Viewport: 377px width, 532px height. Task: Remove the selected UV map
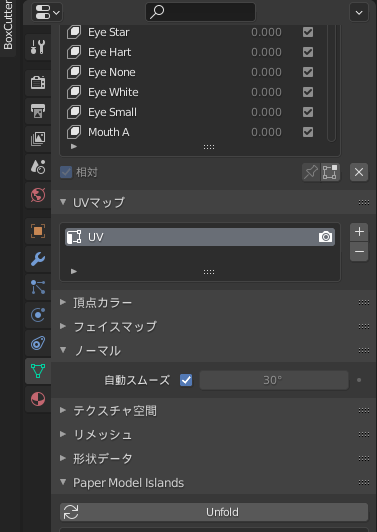pyautogui.click(x=359, y=252)
